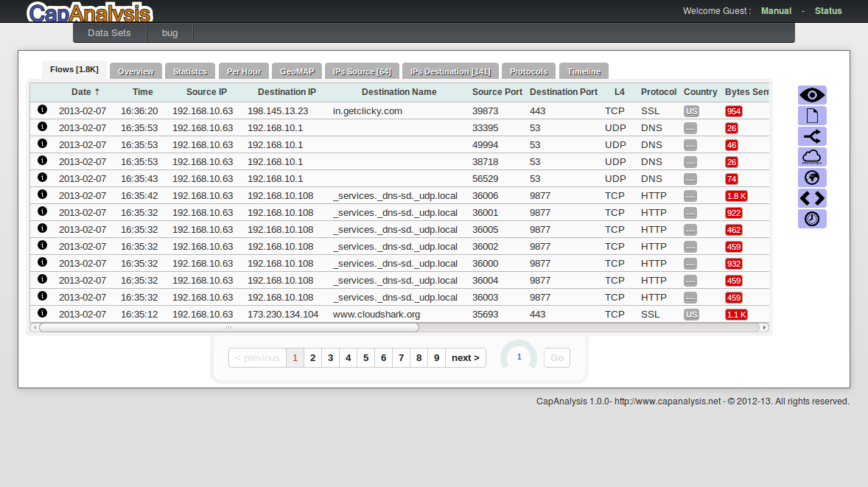Show info for flow with source port 56529
This screenshot has width=868, height=487.
(x=42, y=178)
